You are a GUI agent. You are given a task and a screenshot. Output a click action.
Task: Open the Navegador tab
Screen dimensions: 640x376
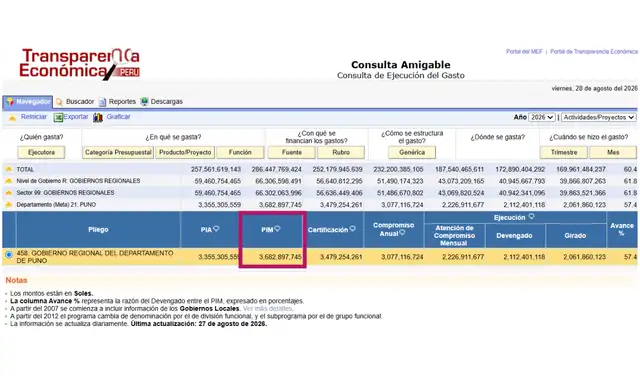pyautogui.click(x=28, y=102)
